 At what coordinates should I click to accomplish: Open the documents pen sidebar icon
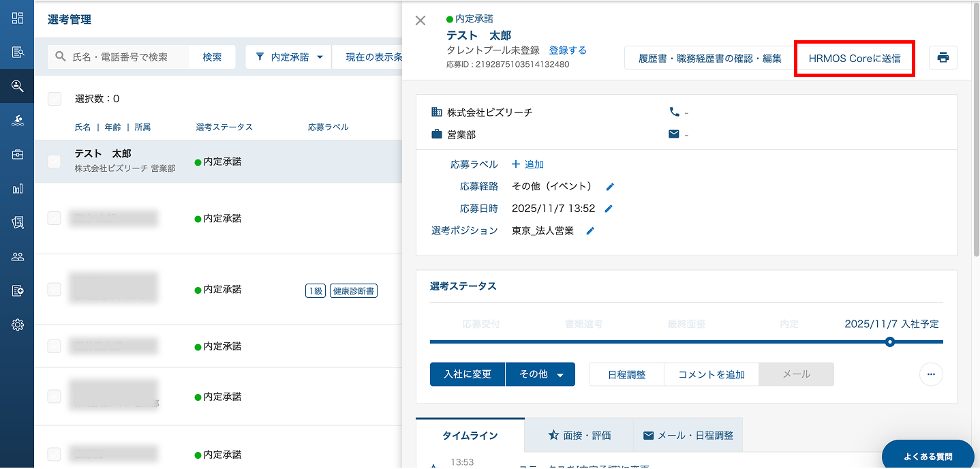pos(18,223)
